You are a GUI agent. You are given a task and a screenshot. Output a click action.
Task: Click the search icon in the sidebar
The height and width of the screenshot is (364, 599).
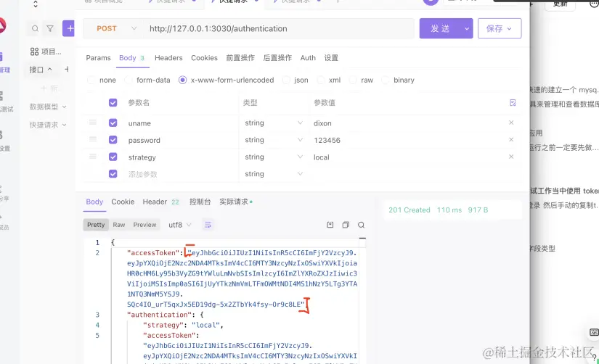coord(35,28)
